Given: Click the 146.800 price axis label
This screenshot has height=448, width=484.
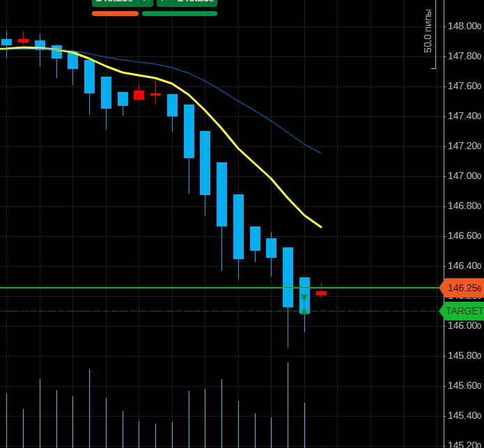Looking at the screenshot, I should (x=465, y=206).
